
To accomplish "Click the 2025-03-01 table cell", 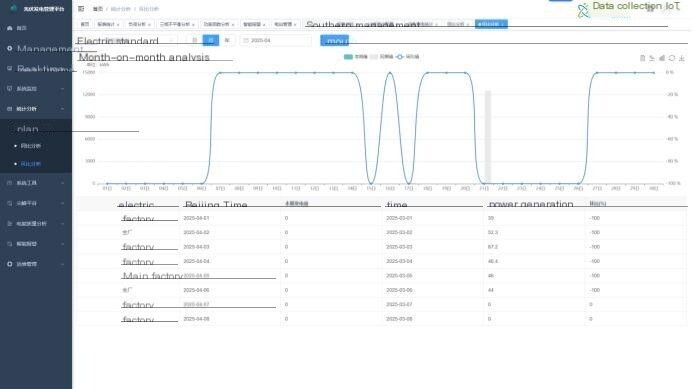I will click(x=399, y=218).
